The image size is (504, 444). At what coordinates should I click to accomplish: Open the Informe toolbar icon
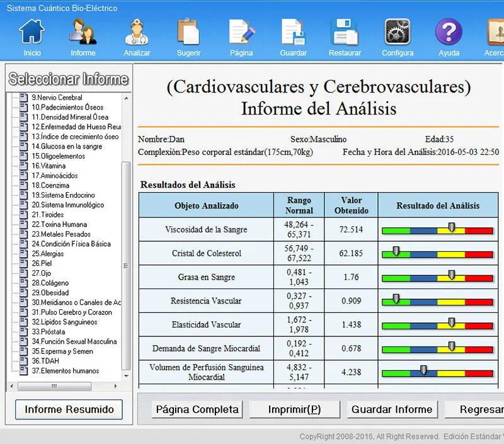tap(83, 33)
